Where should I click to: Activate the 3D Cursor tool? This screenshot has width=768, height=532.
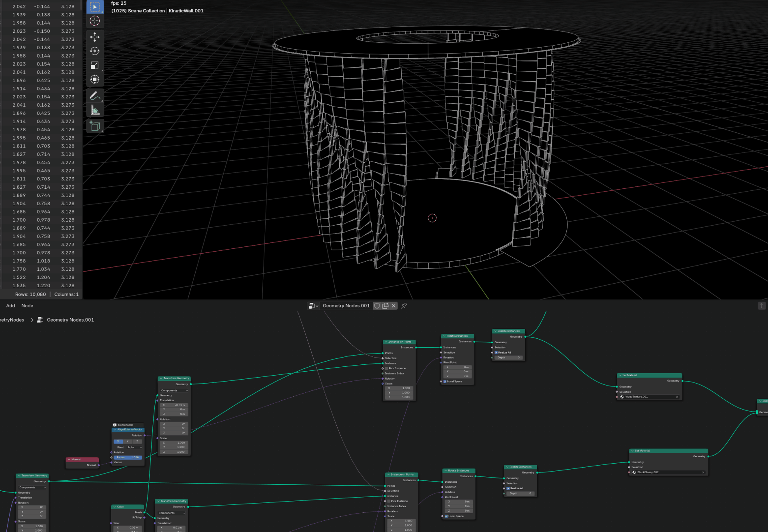coord(95,21)
